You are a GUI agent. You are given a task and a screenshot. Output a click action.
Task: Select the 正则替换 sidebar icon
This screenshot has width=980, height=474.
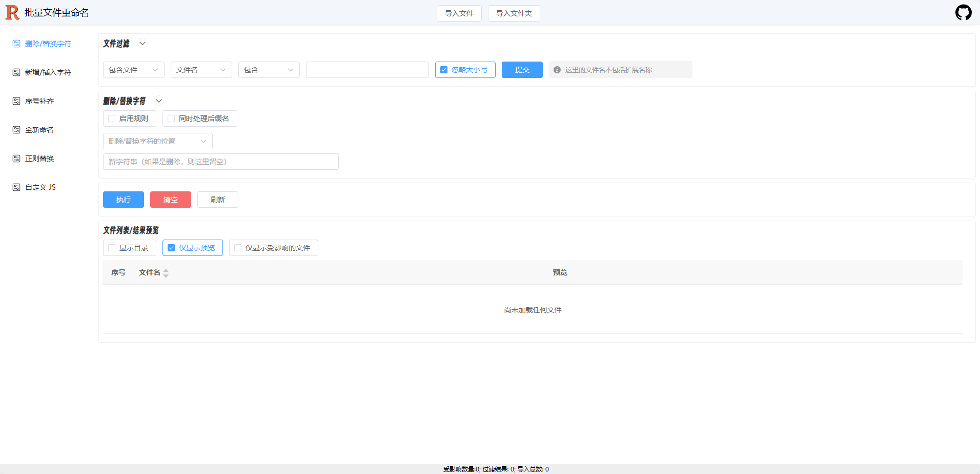[x=16, y=158]
